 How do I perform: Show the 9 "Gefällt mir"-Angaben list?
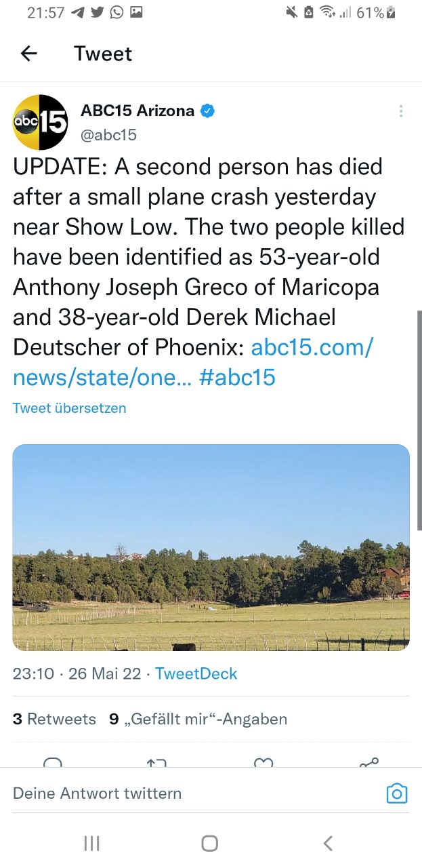(198, 719)
